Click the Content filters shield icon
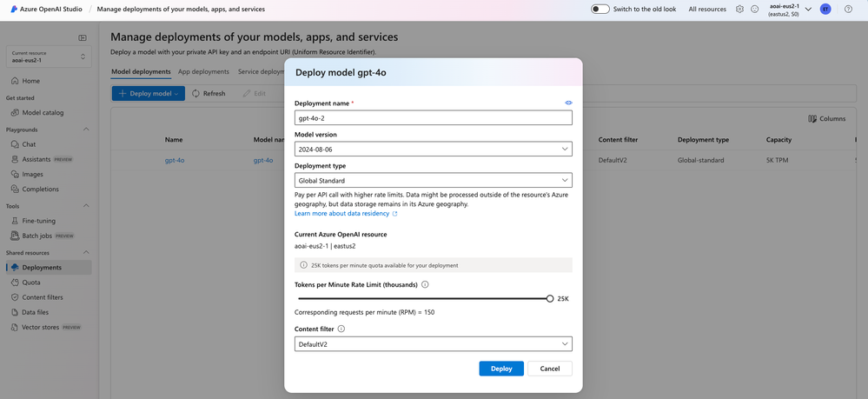 point(15,297)
